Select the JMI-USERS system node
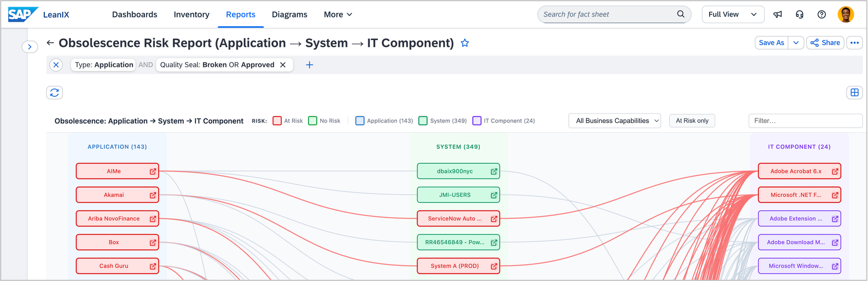 click(458, 195)
